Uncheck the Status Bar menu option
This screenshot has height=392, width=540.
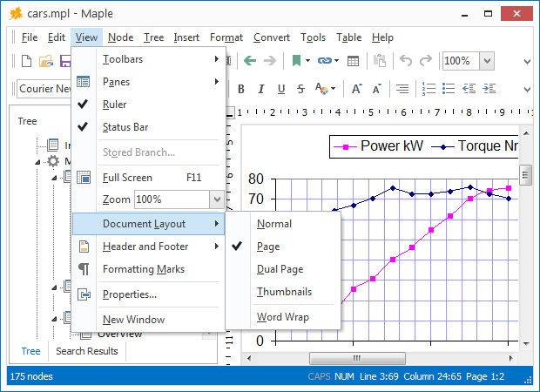click(x=148, y=127)
